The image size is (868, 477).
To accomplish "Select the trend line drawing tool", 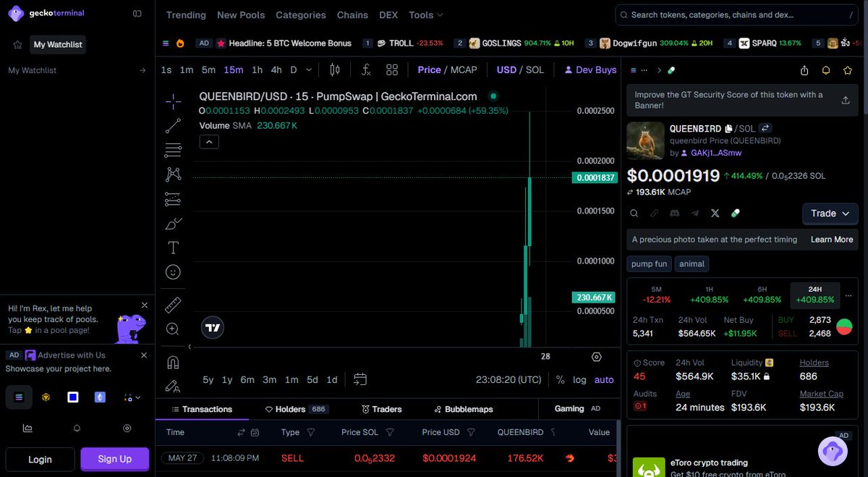I will point(173,126).
